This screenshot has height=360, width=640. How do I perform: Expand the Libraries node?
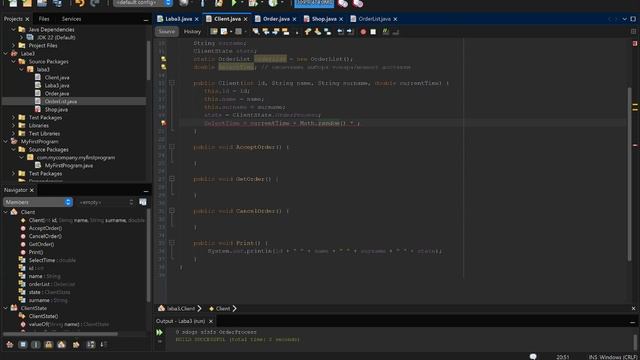coord(13,125)
